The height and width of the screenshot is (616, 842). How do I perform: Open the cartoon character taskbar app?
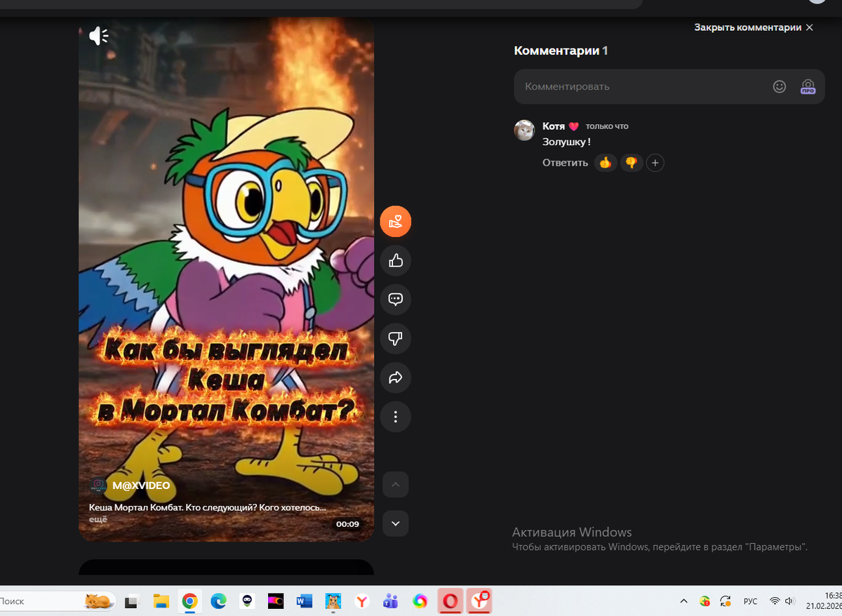[x=333, y=601]
